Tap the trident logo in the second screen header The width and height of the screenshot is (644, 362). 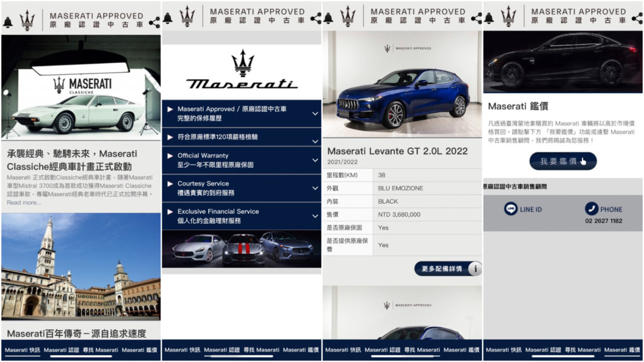coord(187,16)
